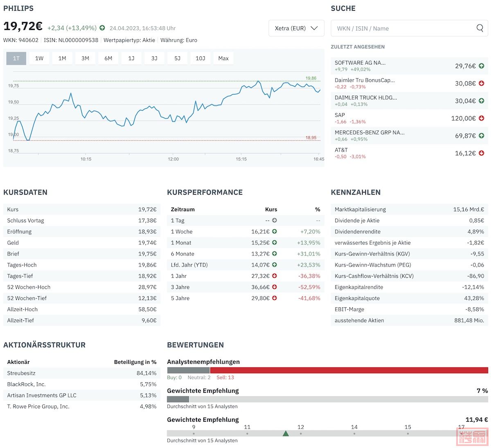The height and width of the screenshot is (448, 491).
Task: Click the Dividendenrendite value 4,89%
Action: pyautogui.click(x=475, y=231)
